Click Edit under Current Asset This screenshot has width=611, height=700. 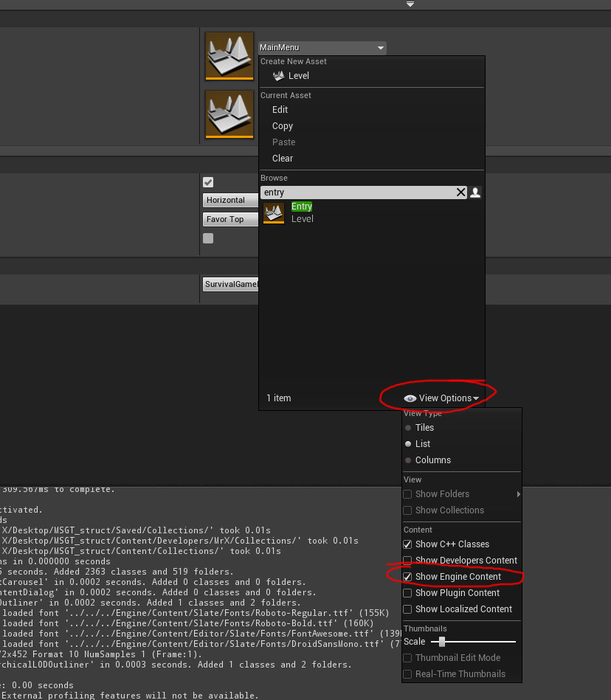pos(280,110)
